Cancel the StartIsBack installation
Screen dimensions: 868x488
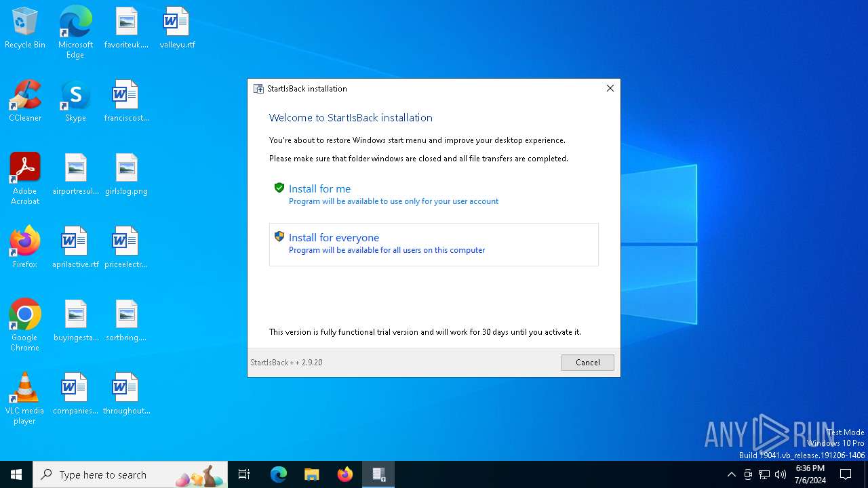click(x=587, y=363)
